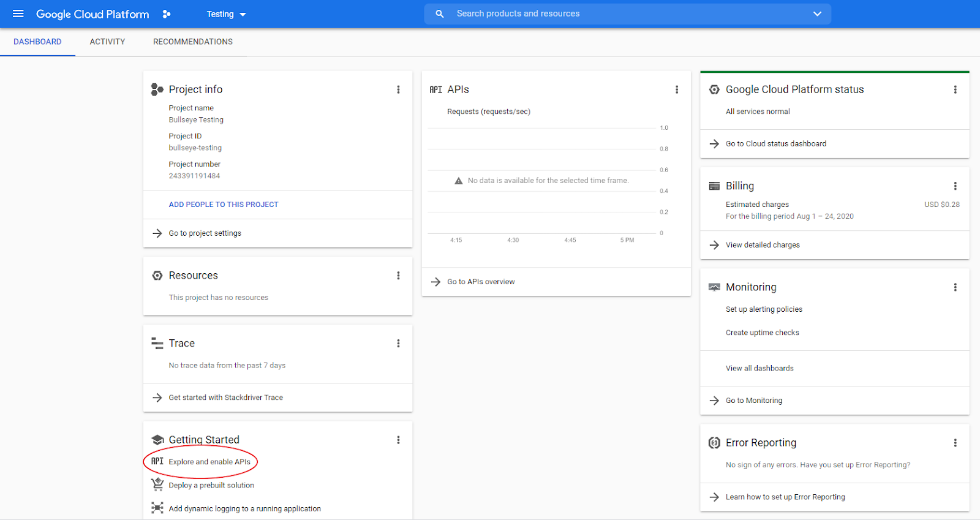Click the arrow beside Stackdriver Trace link
980x520 pixels.
click(x=157, y=398)
